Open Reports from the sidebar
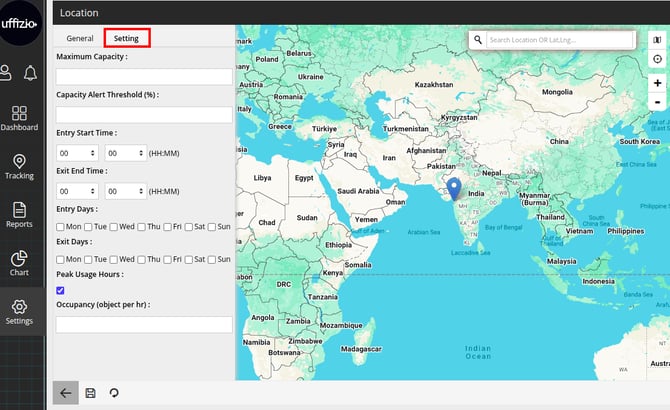Image resolution: width=670 pixels, height=410 pixels. [x=19, y=215]
